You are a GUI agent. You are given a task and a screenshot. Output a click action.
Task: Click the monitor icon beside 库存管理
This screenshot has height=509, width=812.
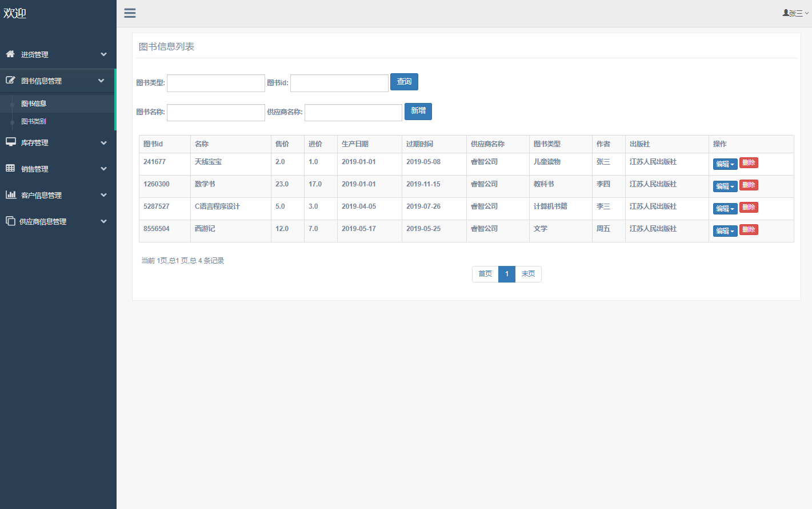[10, 142]
